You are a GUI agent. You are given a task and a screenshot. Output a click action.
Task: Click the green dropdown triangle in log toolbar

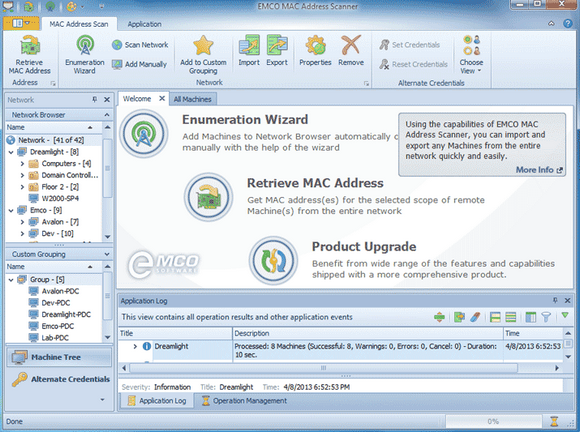click(x=565, y=315)
